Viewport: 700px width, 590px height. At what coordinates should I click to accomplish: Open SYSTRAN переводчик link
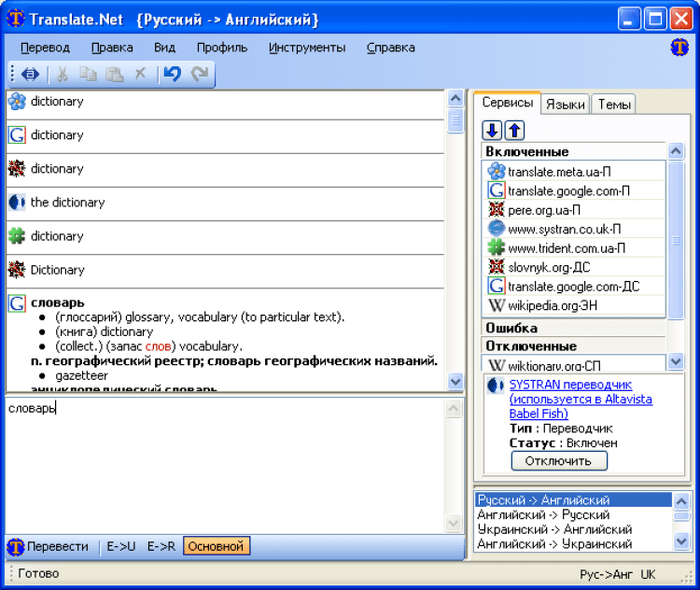pyautogui.click(x=581, y=399)
